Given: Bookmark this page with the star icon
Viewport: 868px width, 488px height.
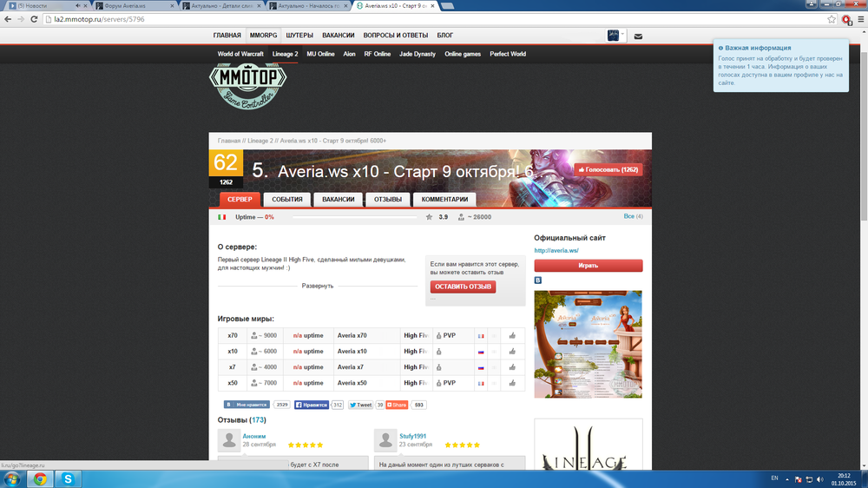Looking at the screenshot, I should click(x=831, y=18).
